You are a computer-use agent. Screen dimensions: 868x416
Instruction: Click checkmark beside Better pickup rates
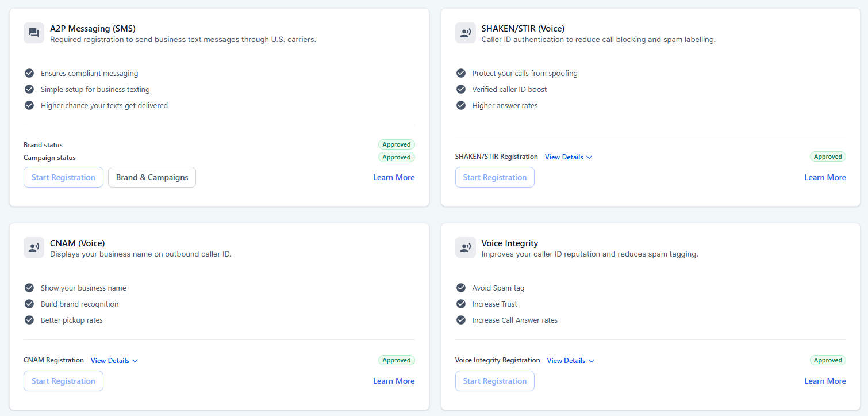(29, 320)
